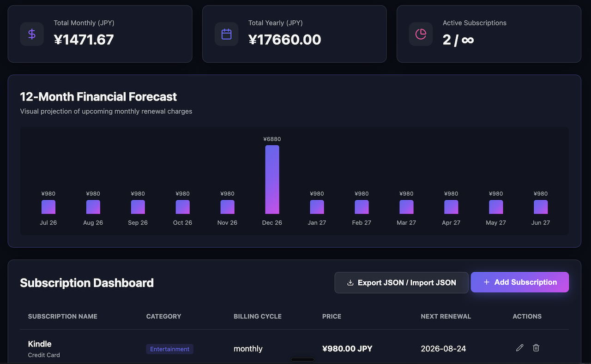Click the Jan 27 forecast bar
Screen dimensions: 591x364
tap(317, 207)
